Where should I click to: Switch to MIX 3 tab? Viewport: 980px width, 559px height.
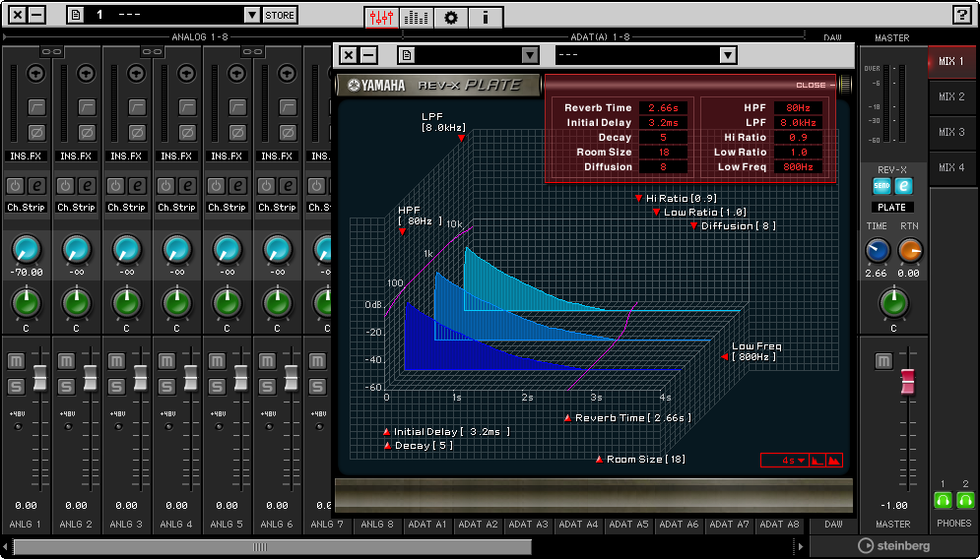pos(951,133)
